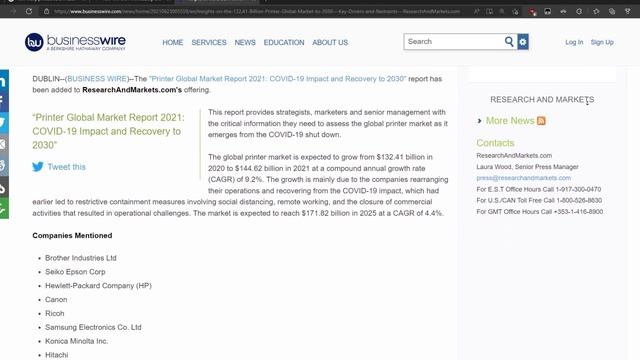Open browser favorites star icon
This screenshot has width=640, height=360.
[x=596, y=11]
